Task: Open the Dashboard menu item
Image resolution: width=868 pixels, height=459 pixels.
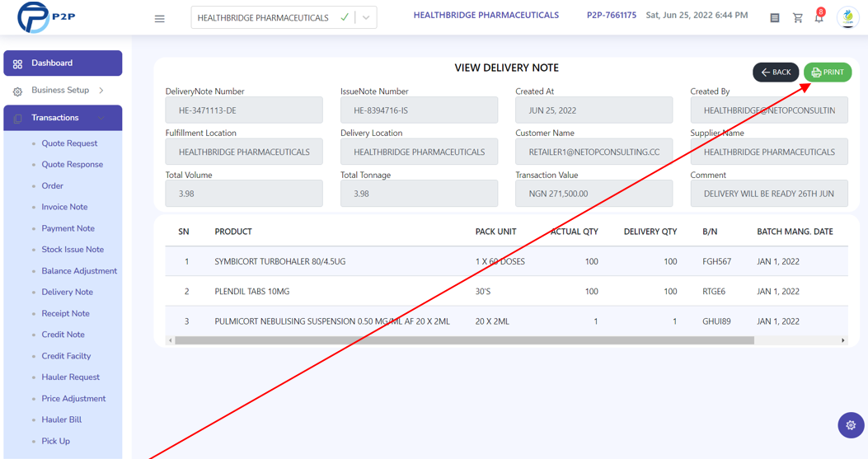Action: coord(63,63)
